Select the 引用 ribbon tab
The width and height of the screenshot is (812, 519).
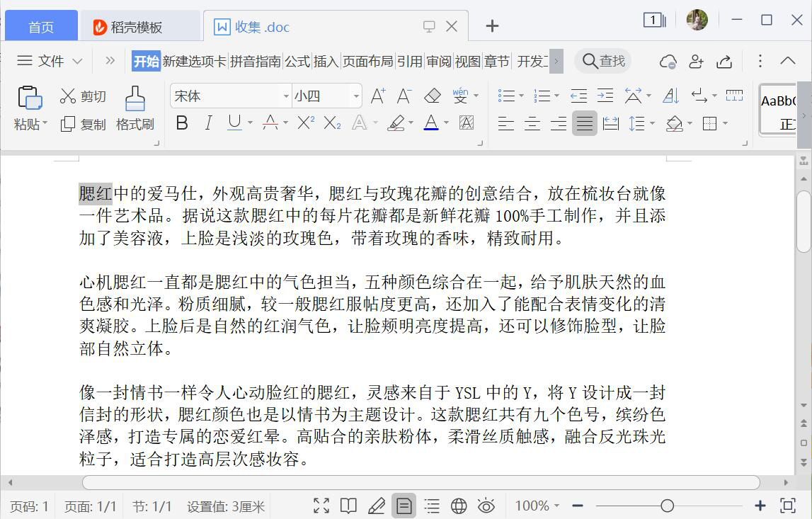click(410, 62)
